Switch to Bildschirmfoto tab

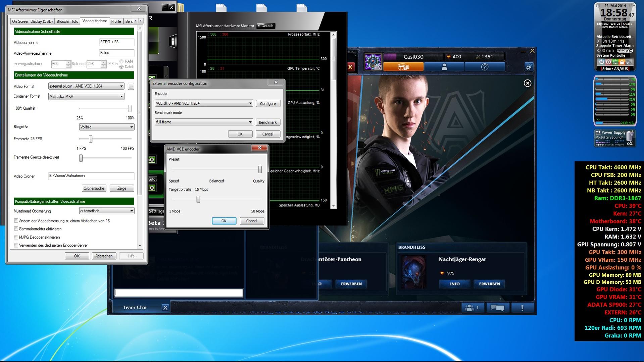67,21
